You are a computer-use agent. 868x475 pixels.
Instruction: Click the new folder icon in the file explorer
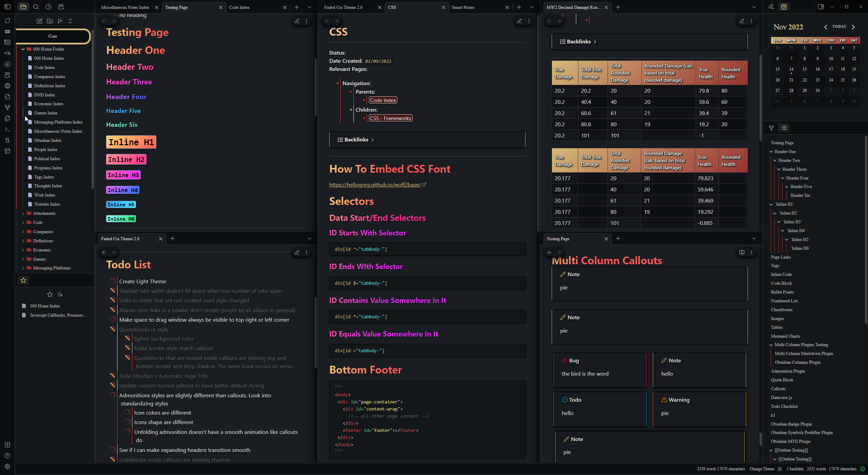coord(50,21)
